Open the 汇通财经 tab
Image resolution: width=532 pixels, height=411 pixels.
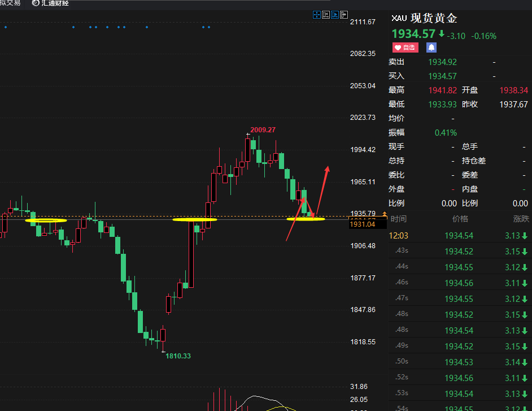(51, 3)
